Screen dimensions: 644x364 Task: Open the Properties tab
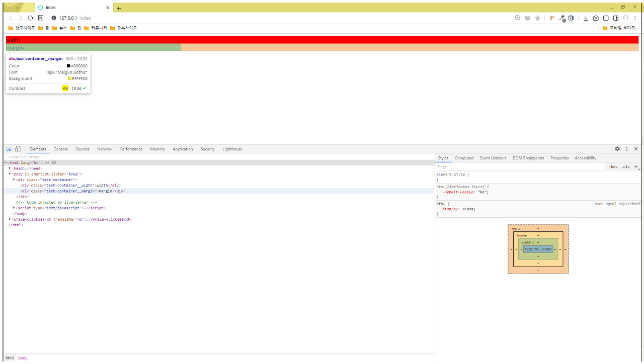559,158
